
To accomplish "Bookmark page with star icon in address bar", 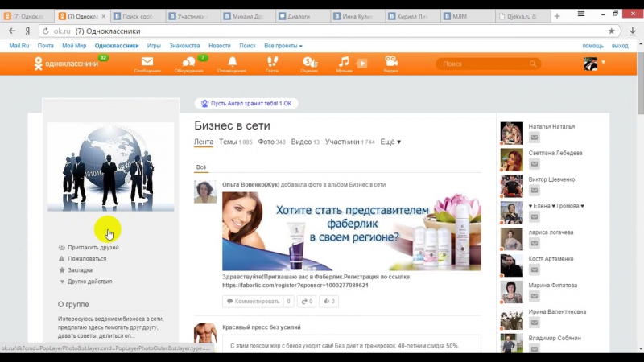I will coord(612,31).
